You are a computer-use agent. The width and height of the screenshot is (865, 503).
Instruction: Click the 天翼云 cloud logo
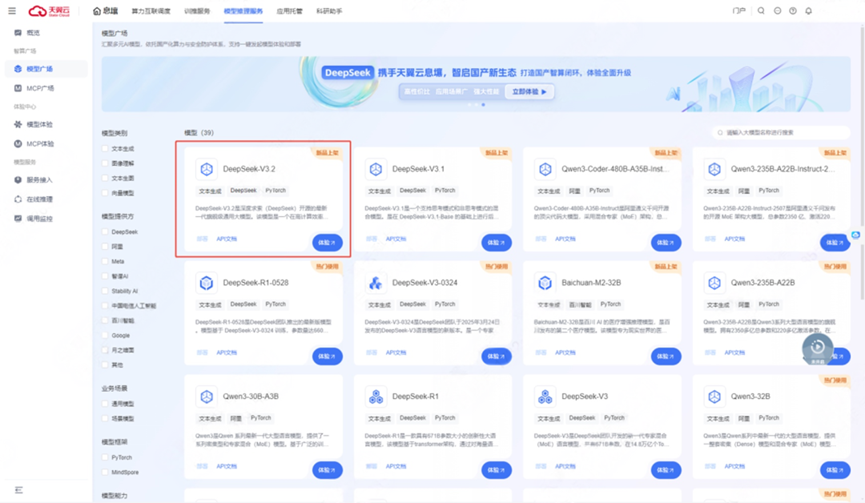coord(49,11)
